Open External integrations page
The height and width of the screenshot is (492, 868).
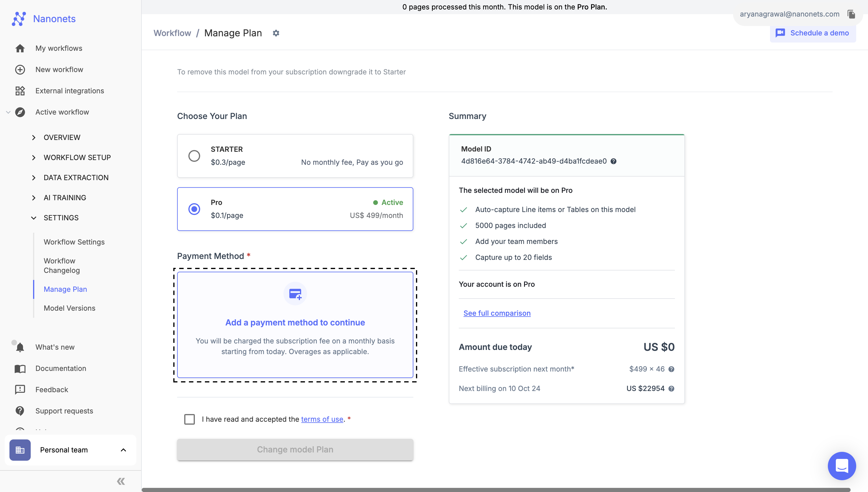70,91
